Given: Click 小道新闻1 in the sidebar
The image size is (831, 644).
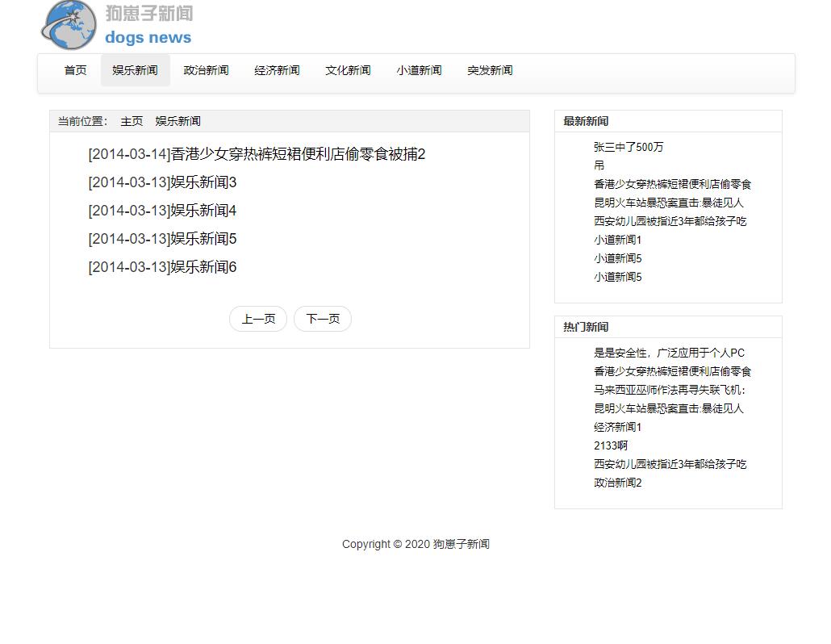Looking at the screenshot, I should pos(616,240).
